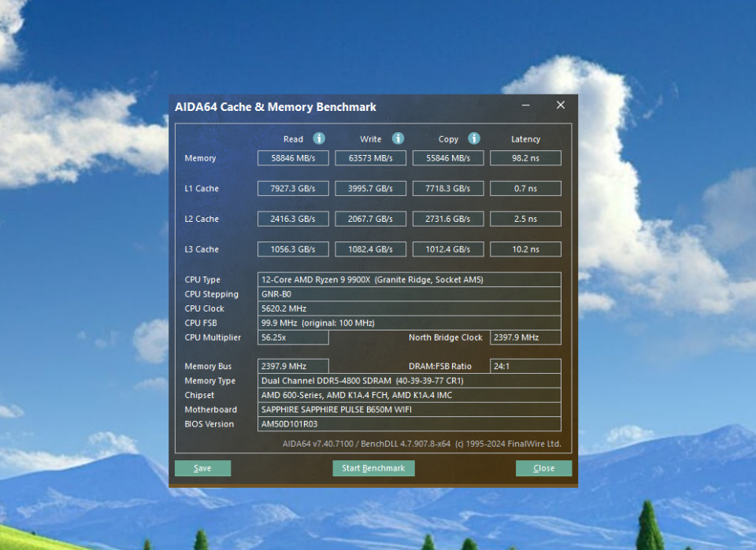Select L2 Cache latency 2.5 ns
This screenshot has height=550, width=756.
pyautogui.click(x=525, y=219)
